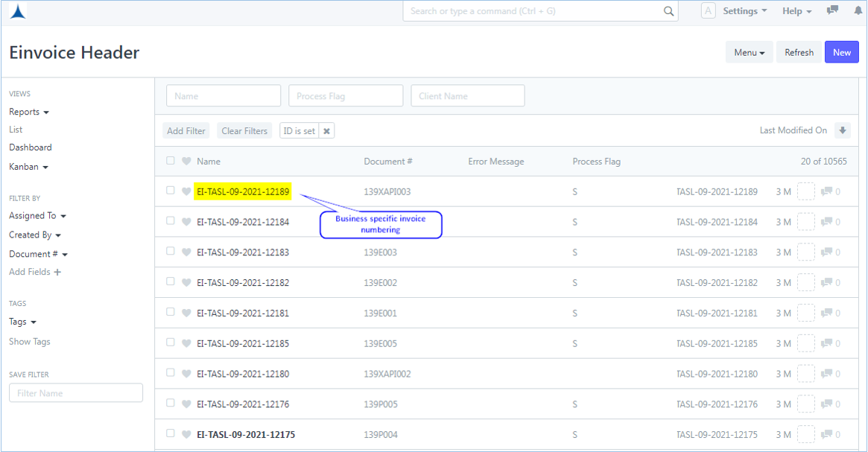This screenshot has height=452, width=868.
Task: Like the EI-TASL-09-2021-12184 record with the heart
Action: click(186, 221)
